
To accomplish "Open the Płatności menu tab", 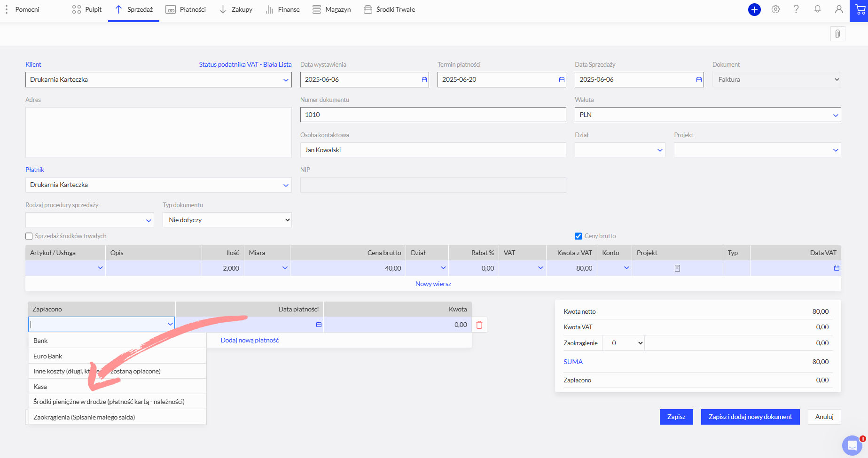I will (x=186, y=9).
